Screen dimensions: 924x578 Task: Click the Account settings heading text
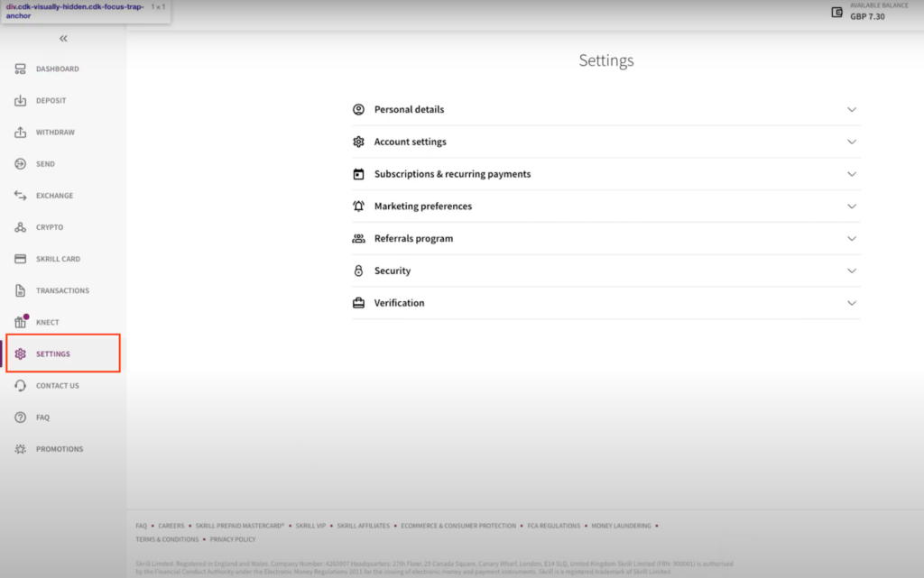[x=411, y=142]
